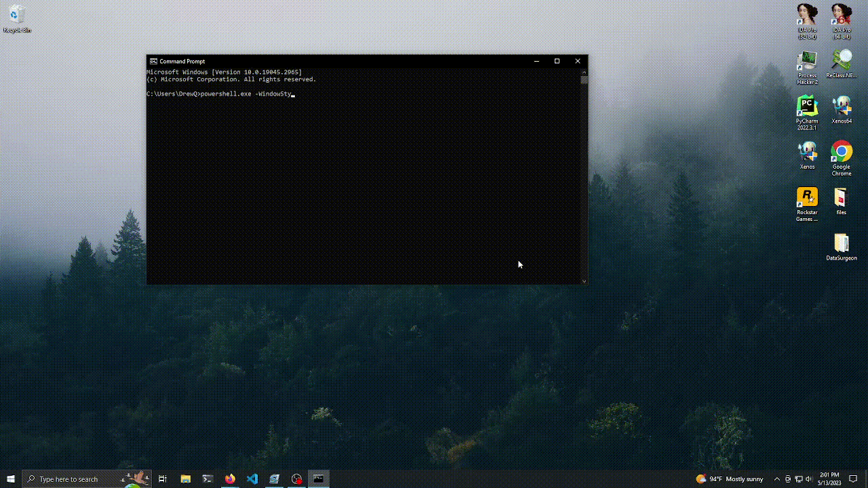The height and width of the screenshot is (488, 868).
Task: Open the Xenos injector
Action: (x=807, y=152)
